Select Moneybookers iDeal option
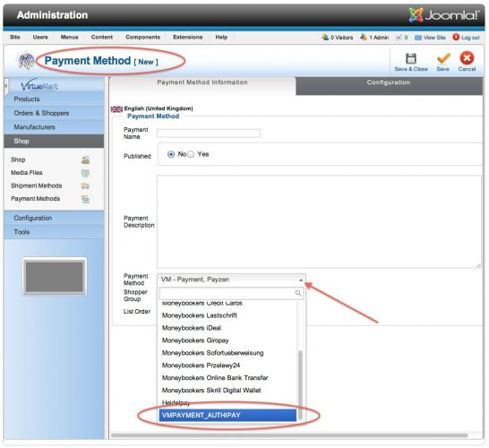 pyautogui.click(x=227, y=328)
